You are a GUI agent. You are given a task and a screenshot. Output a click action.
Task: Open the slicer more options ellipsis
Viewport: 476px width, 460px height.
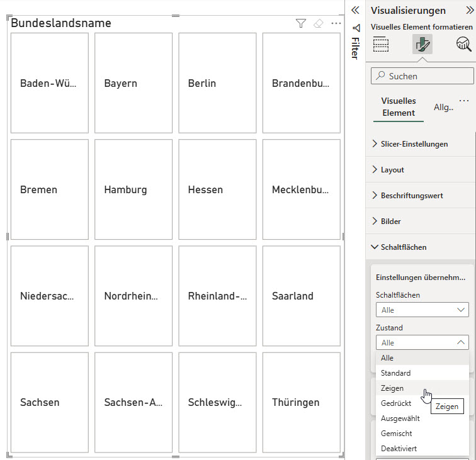click(x=336, y=23)
